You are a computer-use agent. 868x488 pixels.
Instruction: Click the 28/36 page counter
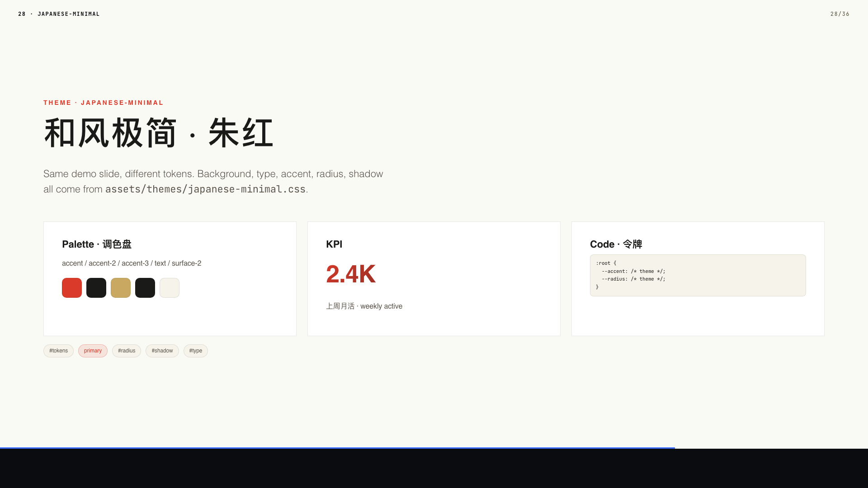pos(840,14)
